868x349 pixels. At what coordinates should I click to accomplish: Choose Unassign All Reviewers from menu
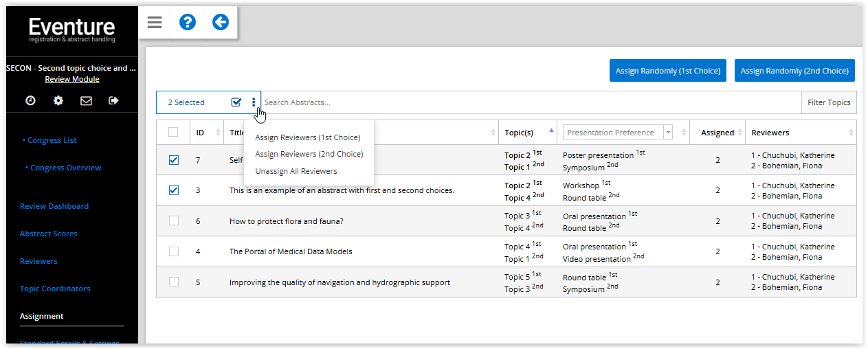[x=296, y=171]
